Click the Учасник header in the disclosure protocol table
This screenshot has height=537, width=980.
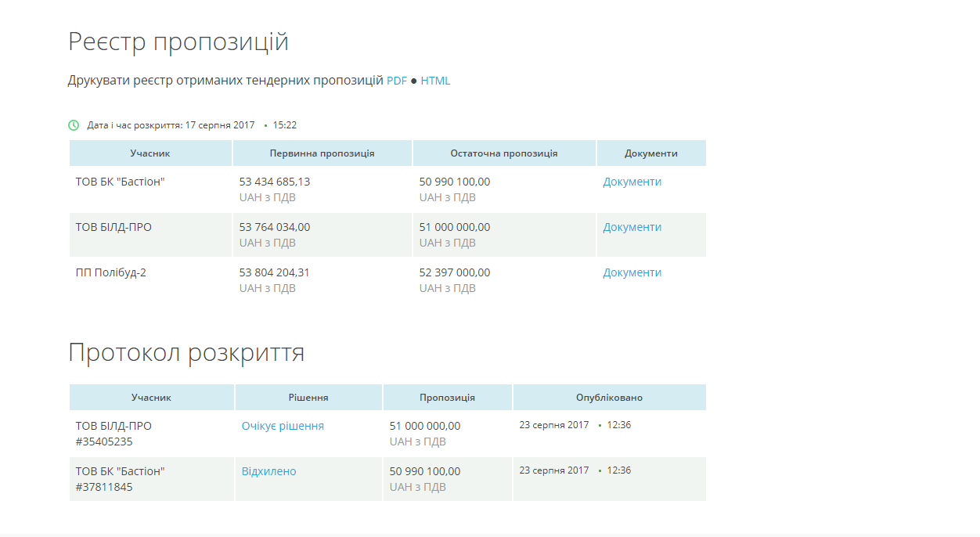click(151, 398)
